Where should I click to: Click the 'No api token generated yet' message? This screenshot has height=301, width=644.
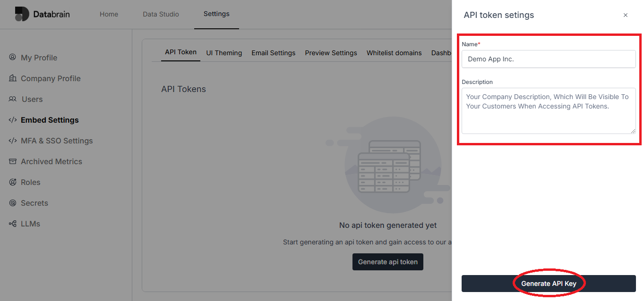(387, 226)
